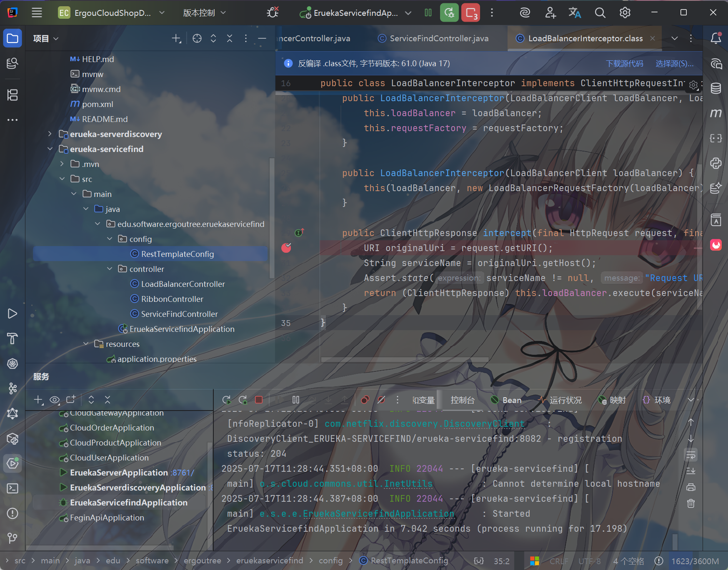Viewport: 728px width, 570px height.
Task: Switch to the 映射 mappings tab
Action: (612, 400)
